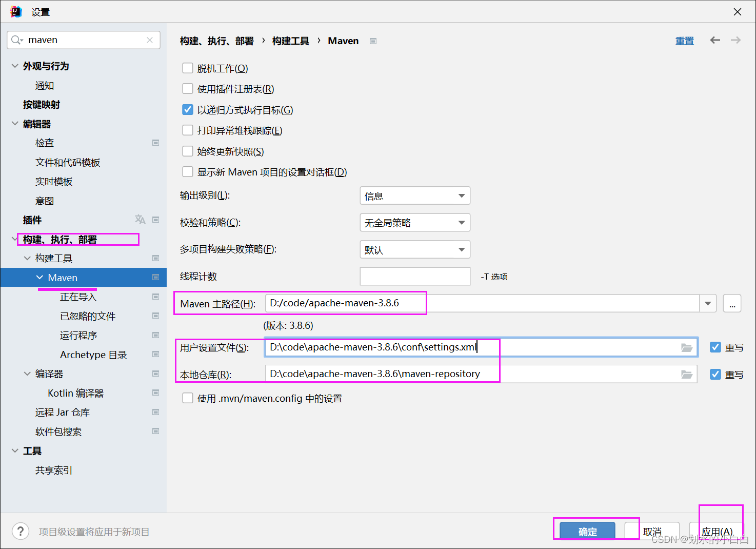Click project-level icon on Kotlin 编译器 row
Screen dimensions: 756x549
[155, 393]
